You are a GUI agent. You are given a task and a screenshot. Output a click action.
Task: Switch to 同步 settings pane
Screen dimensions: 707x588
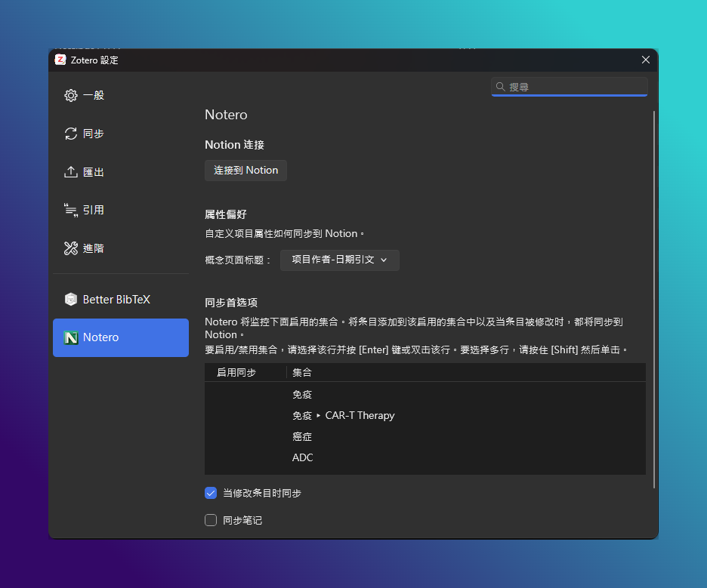pos(121,134)
